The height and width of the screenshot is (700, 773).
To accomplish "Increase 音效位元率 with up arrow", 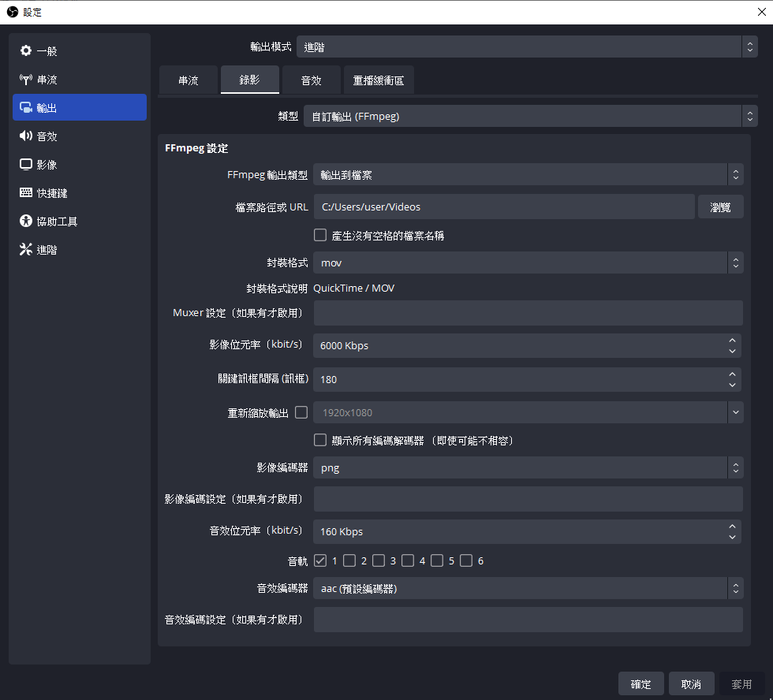I will pos(732,526).
